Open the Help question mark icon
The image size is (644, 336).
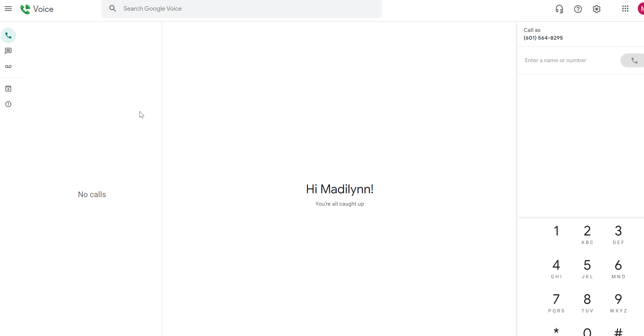click(578, 9)
